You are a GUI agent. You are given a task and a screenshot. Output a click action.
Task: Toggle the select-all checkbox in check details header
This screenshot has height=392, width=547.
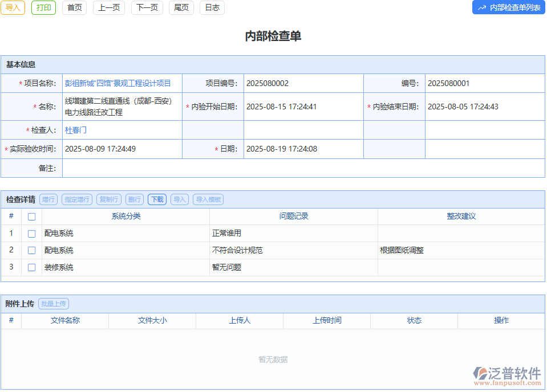(x=31, y=217)
